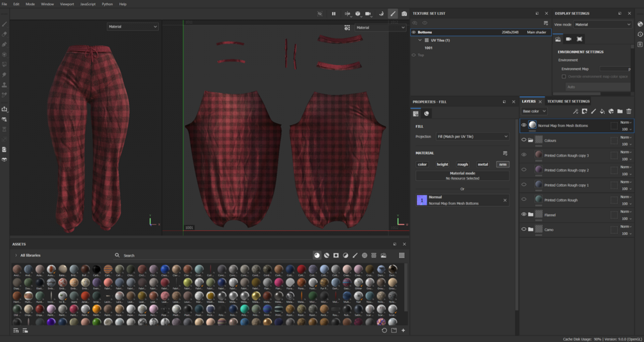This screenshot has height=342, width=644.
Task: Add a fill layer using the paint bucket icon
Action: pyautogui.click(x=602, y=112)
